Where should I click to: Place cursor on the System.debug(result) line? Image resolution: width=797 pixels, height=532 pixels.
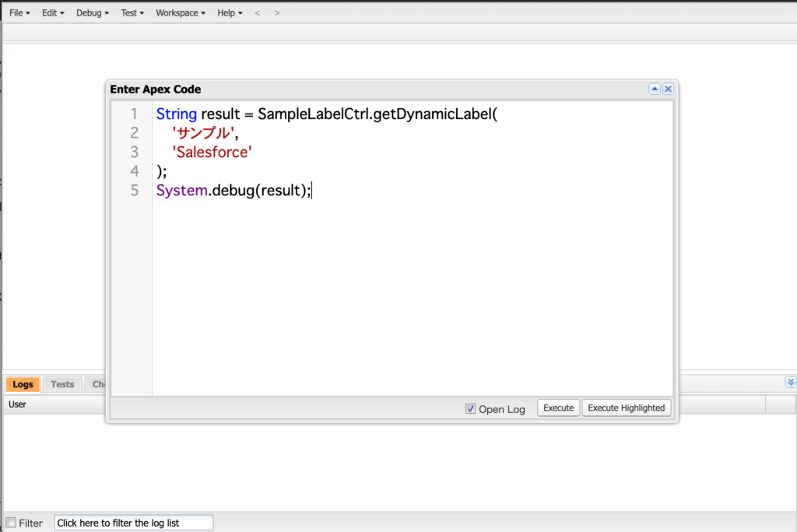coord(233,191)
